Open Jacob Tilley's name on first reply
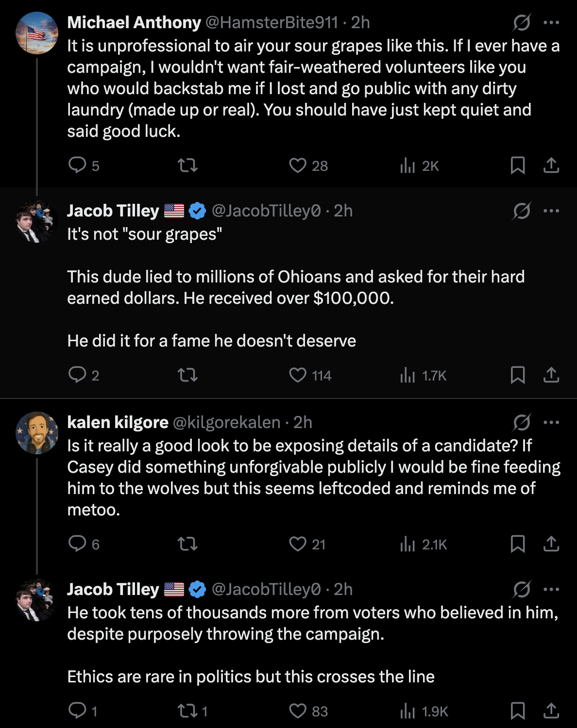577x728 pixels. tap(113, 211)
